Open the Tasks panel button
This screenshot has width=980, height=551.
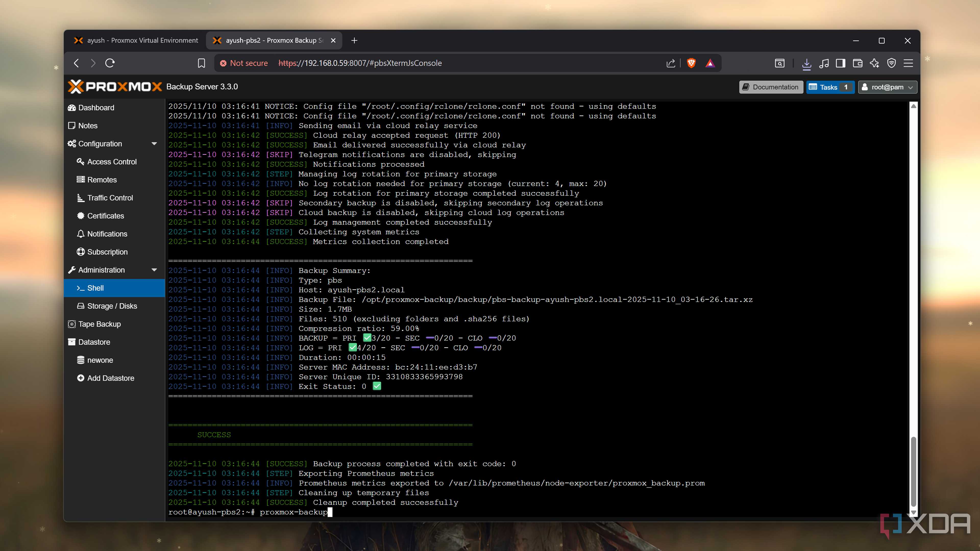(830, 87)
